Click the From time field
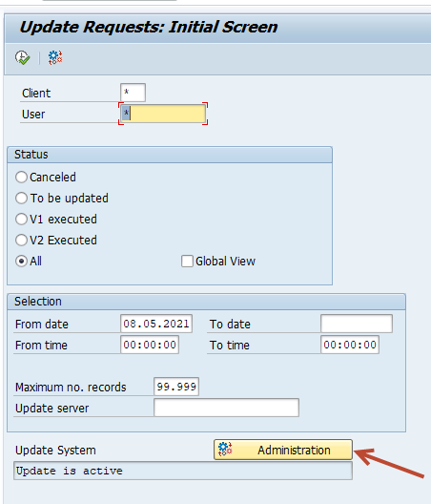The width and height of the screenshot is (431, 504). click(x=150, y=345)
